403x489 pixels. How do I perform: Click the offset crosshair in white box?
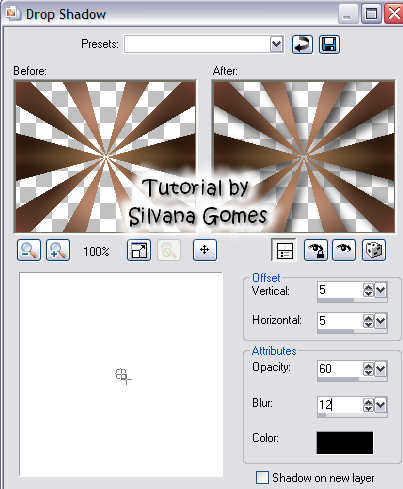pos(123,376)
